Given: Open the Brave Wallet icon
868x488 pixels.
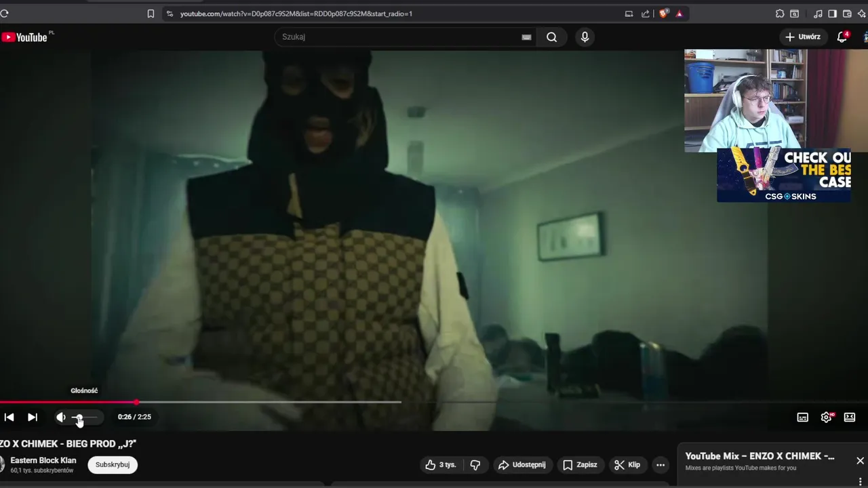Looking at the screenshot, I should tap(846, 14).
